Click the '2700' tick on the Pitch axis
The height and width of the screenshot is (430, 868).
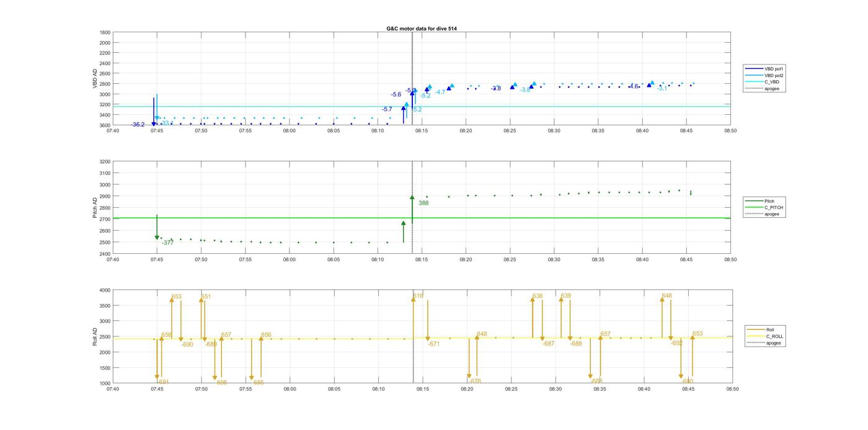pyautogui.click(x=105, y=219)
